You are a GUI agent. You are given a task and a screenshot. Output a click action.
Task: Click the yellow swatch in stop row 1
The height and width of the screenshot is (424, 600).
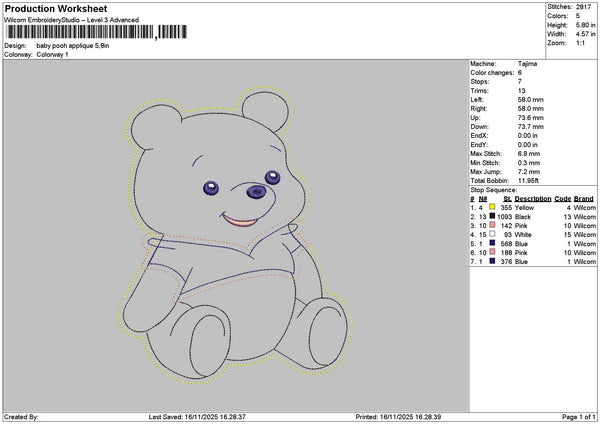click(x=492, y=207)
